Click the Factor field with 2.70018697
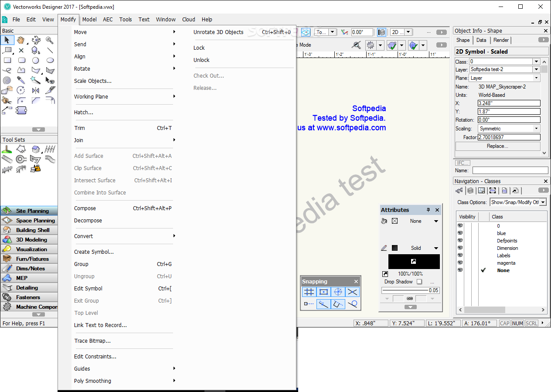Screen dimensions: 551x392 pos(509,137)
